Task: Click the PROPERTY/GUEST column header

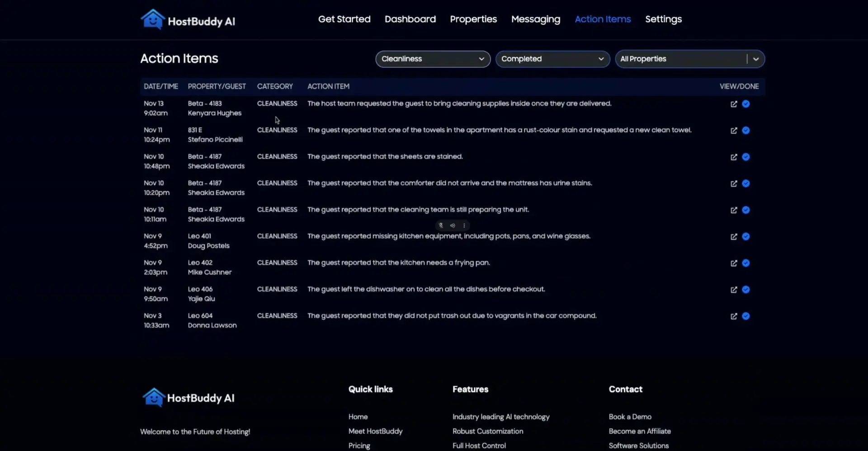Action: tap(217, 86)
